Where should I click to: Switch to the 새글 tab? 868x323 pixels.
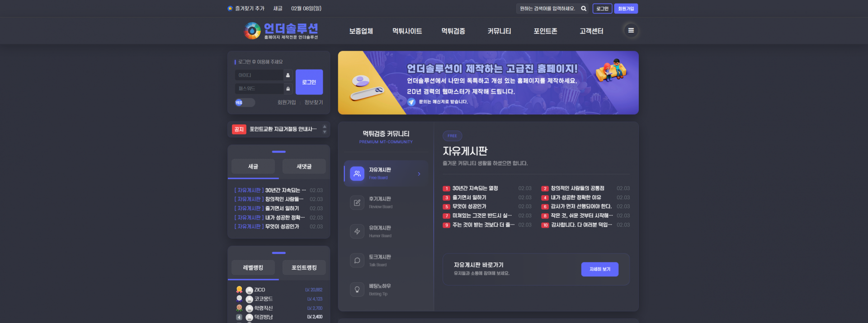coord(253,166)
